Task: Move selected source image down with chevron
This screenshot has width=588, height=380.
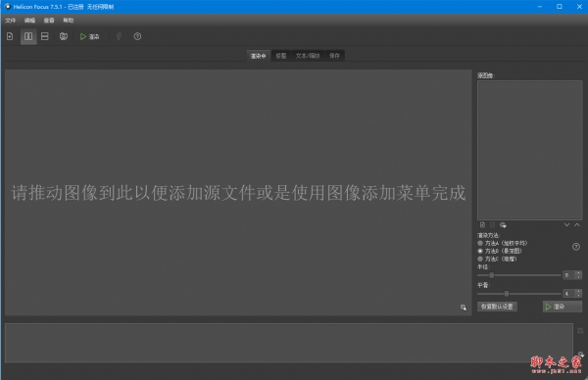Action: 566,225
